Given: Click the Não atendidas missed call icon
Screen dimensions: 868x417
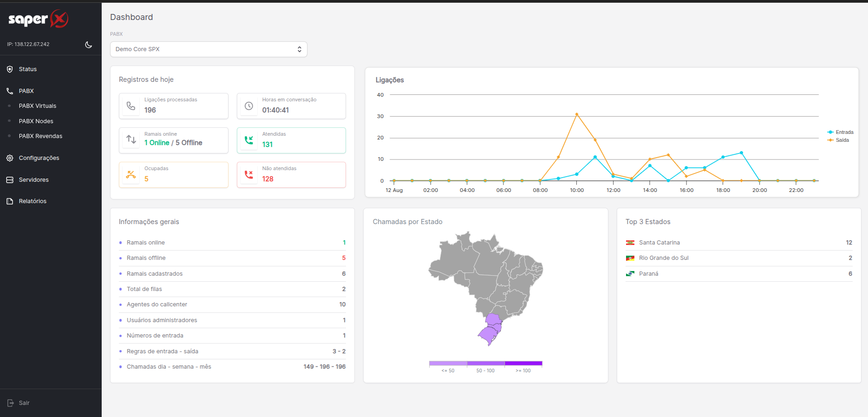Looking at the screenshot, I should pyautogui.click(x=249, y=175).
